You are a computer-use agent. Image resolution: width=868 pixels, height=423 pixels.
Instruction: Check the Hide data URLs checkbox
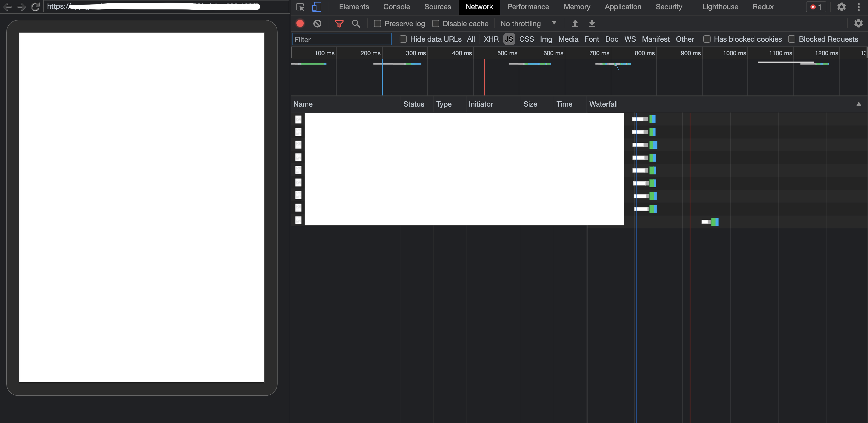pos(403,39)
